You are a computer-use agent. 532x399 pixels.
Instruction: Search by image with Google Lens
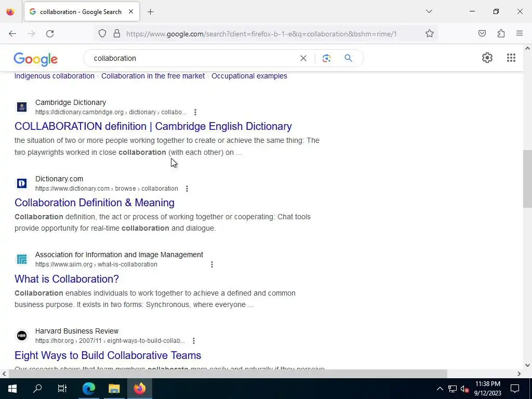point(326,58)
